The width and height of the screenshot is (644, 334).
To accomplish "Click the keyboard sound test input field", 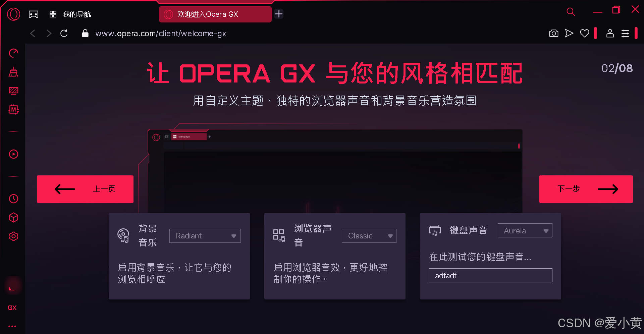I will pos(490,275).
